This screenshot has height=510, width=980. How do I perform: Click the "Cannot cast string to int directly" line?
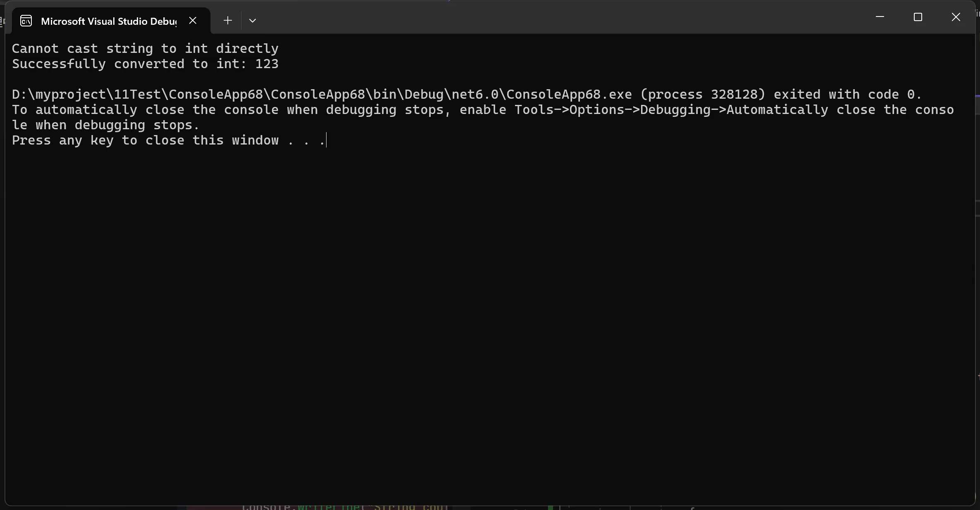pos(145,49)
